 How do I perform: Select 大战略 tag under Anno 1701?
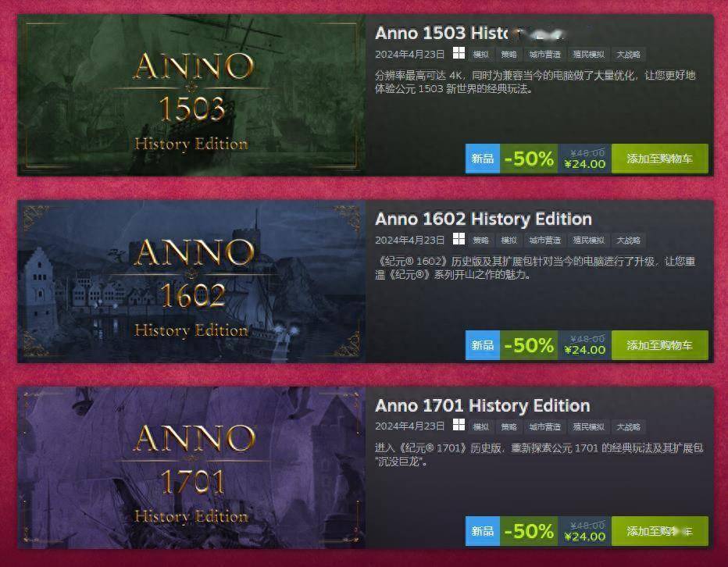pos(628,426)
